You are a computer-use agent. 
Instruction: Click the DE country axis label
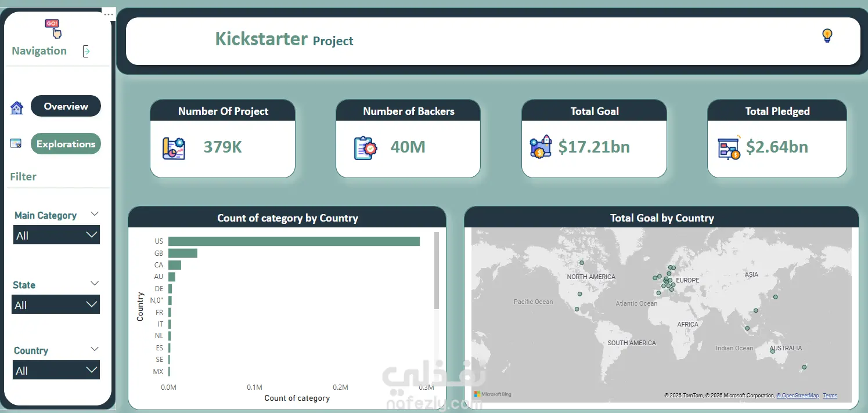[159, 288]
